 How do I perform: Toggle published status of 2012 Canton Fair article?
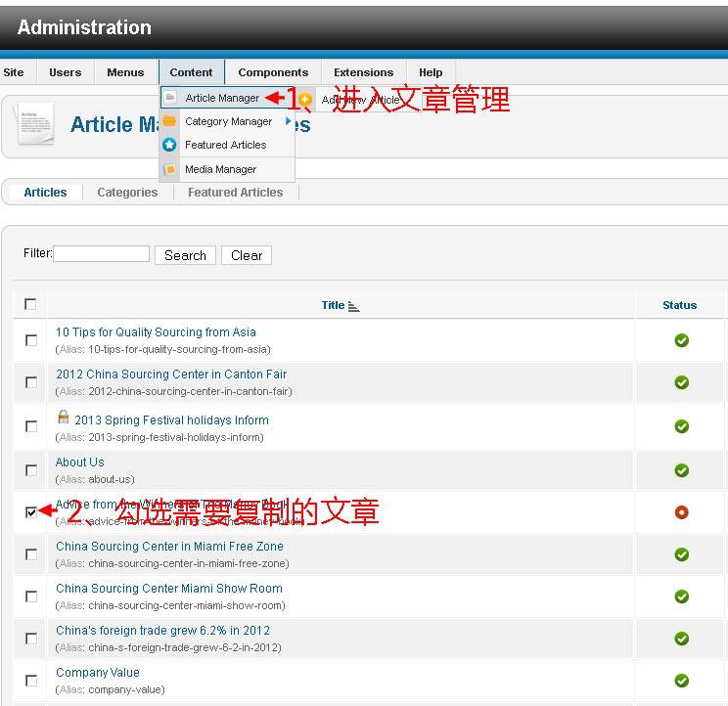681,382
